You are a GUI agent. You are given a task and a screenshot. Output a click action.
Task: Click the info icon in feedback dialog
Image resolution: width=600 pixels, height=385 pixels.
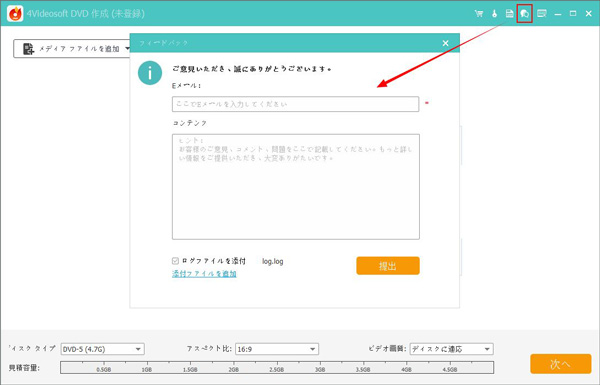pyautogui.click(x=150, y=73)
